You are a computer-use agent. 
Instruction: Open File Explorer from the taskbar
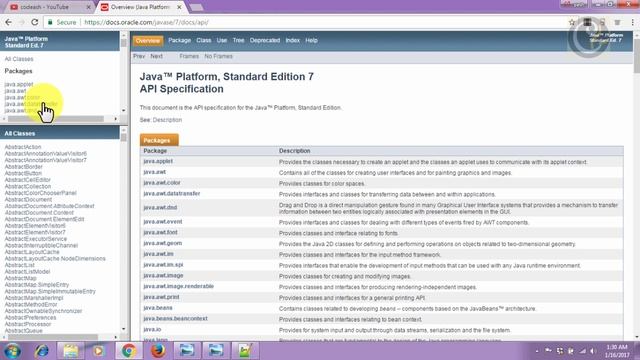70,351
